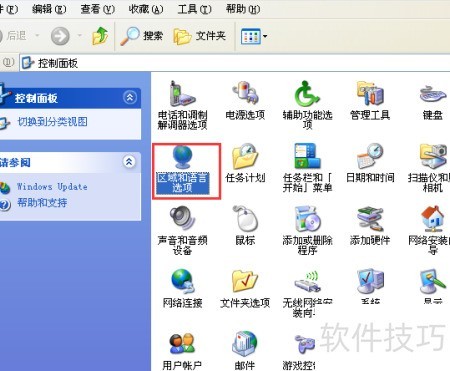This screenshot has height=371, width=450.
Task: Open the 添加或删除程序 icon
Action: [x=307, y=219]
